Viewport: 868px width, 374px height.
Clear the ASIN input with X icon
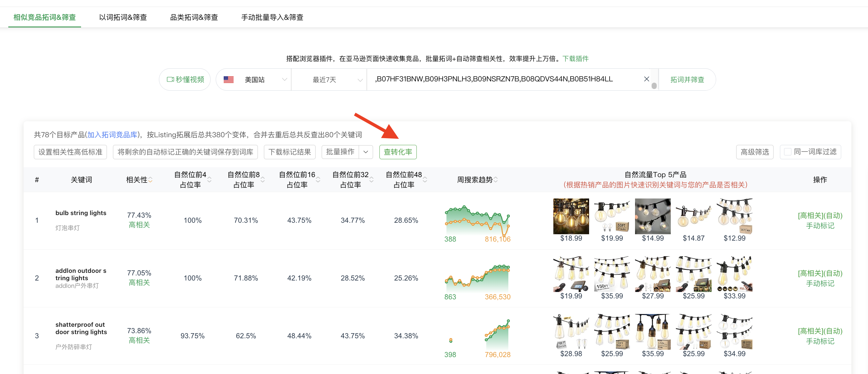[x=646, y=79]
